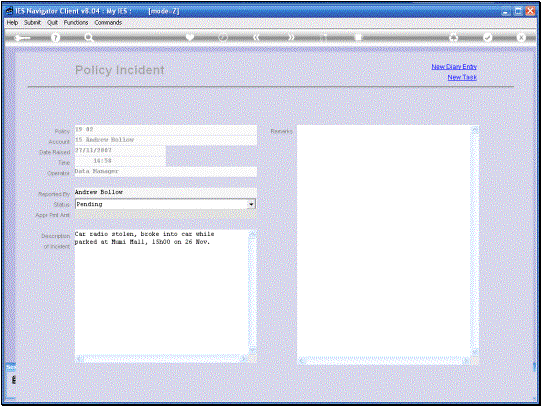Follow the New Diary Entry link
Screen dimensions: 541x406
[454, 67]
